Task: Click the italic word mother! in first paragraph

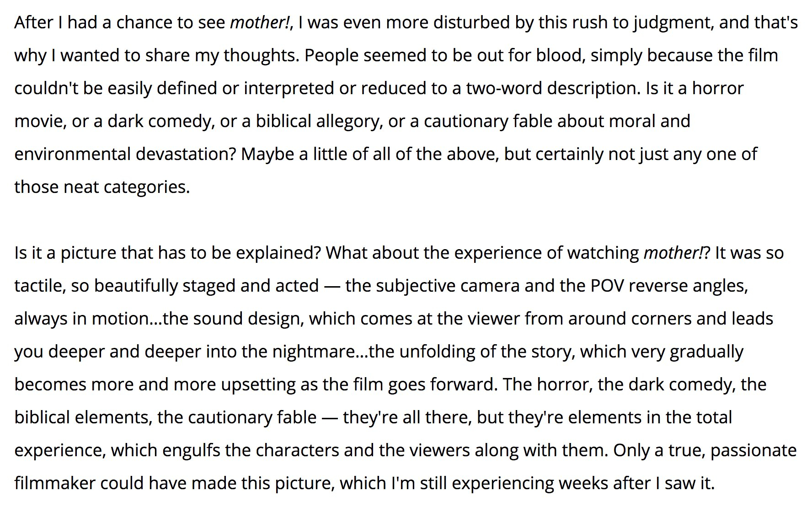Action: pos(259,22)
